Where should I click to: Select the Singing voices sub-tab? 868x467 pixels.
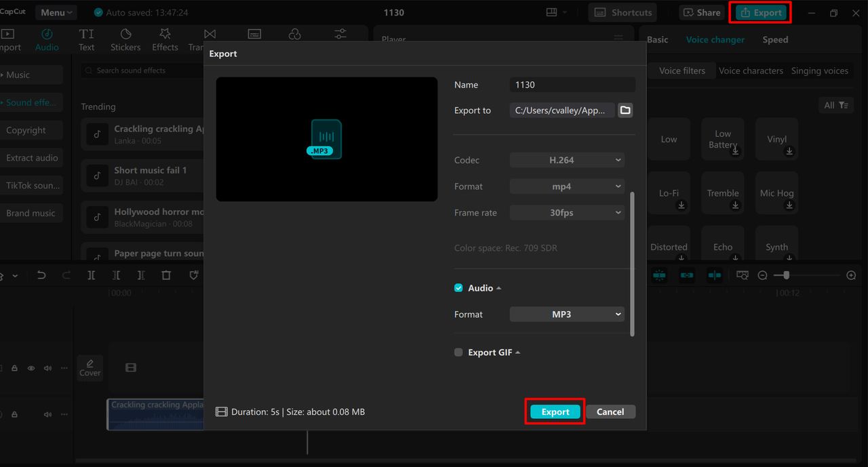click(x=820, y=70)
